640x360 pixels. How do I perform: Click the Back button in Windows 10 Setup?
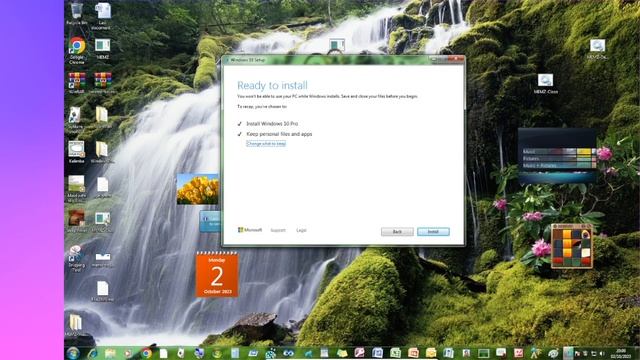[397, 231]
